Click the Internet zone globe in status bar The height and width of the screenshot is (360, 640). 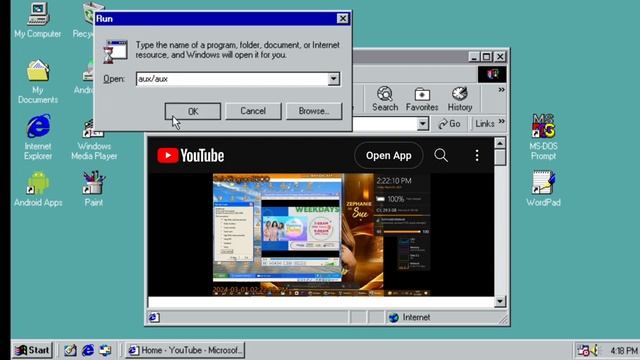(x=393, y=317)
